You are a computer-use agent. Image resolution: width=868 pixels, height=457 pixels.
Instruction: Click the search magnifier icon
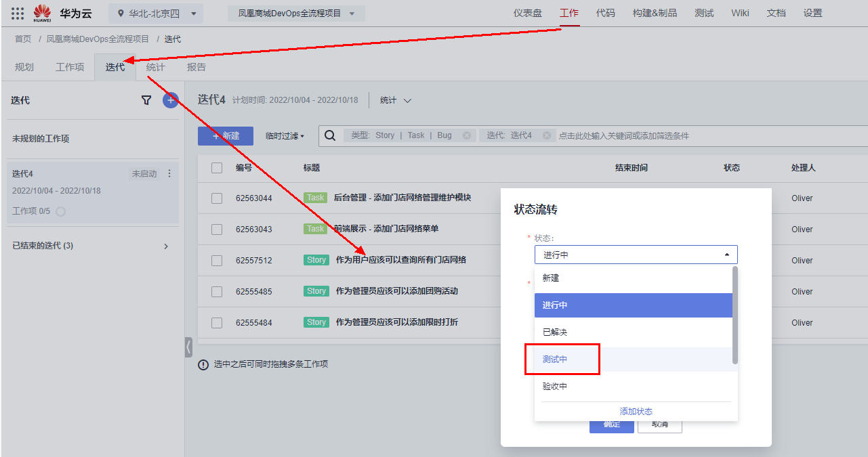330,135
